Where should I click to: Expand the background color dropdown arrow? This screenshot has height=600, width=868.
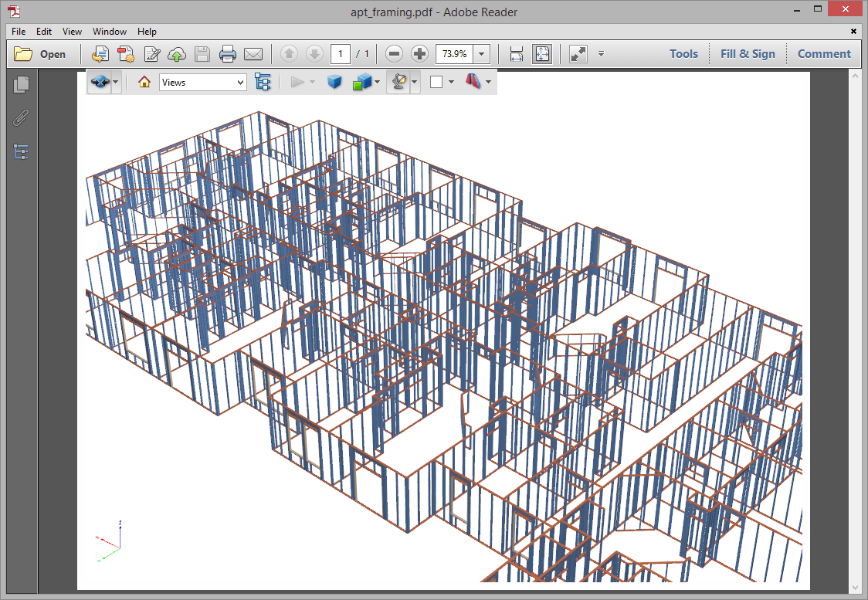[451, 82]
